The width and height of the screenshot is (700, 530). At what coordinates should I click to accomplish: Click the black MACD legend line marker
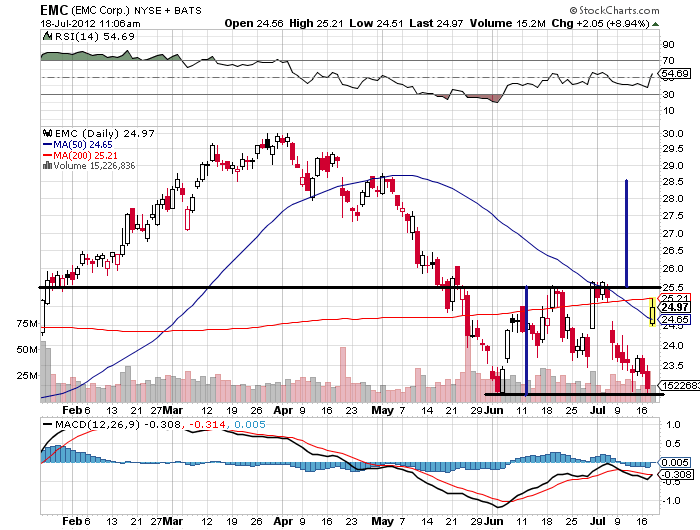(x=47, y=425)
